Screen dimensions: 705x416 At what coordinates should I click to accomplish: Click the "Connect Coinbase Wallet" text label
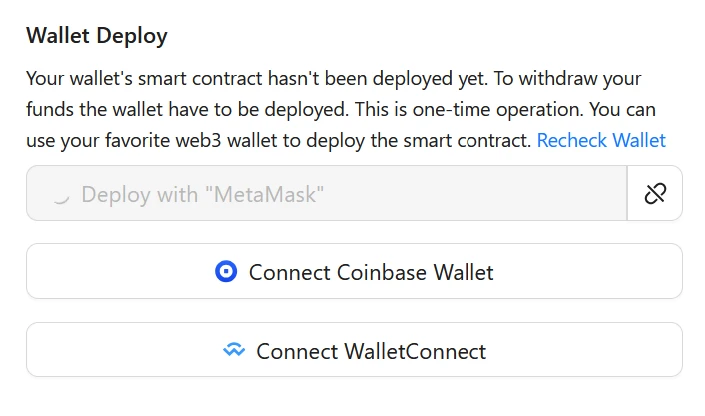[x=371, y=272]
